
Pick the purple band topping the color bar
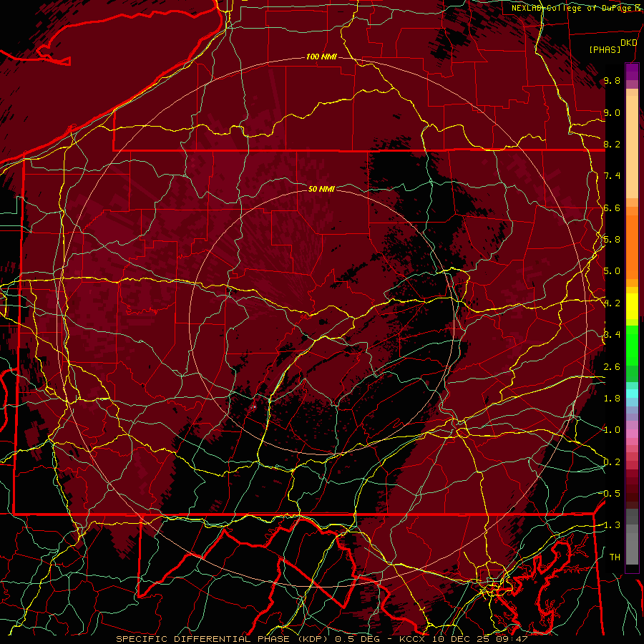632,72
